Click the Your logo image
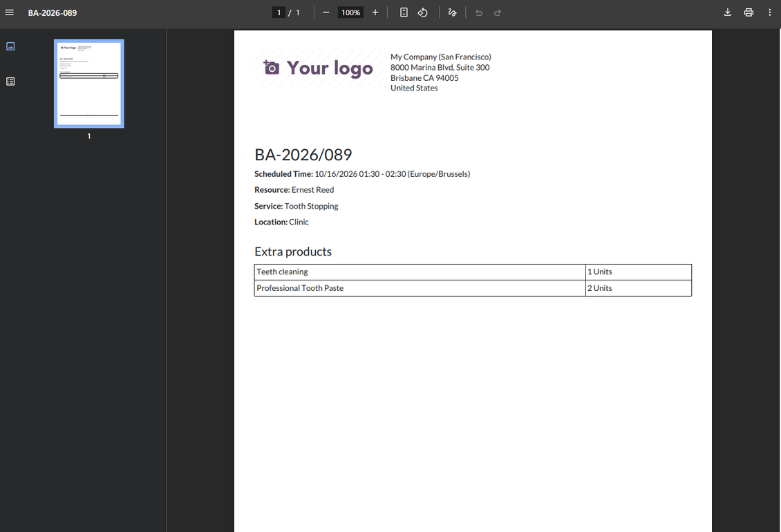Image resolution: width=781 pixels, height=532 pixels. coord(319,68)
